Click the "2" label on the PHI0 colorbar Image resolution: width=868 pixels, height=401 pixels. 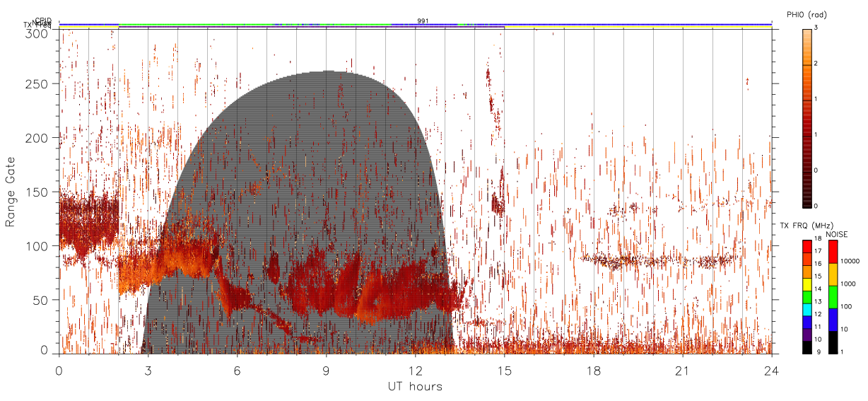point(817,64)
